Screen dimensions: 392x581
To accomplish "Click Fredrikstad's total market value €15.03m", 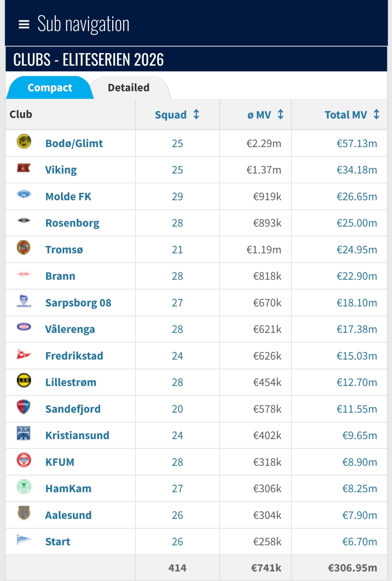I will pyautogui.click(x=356, y=356).
